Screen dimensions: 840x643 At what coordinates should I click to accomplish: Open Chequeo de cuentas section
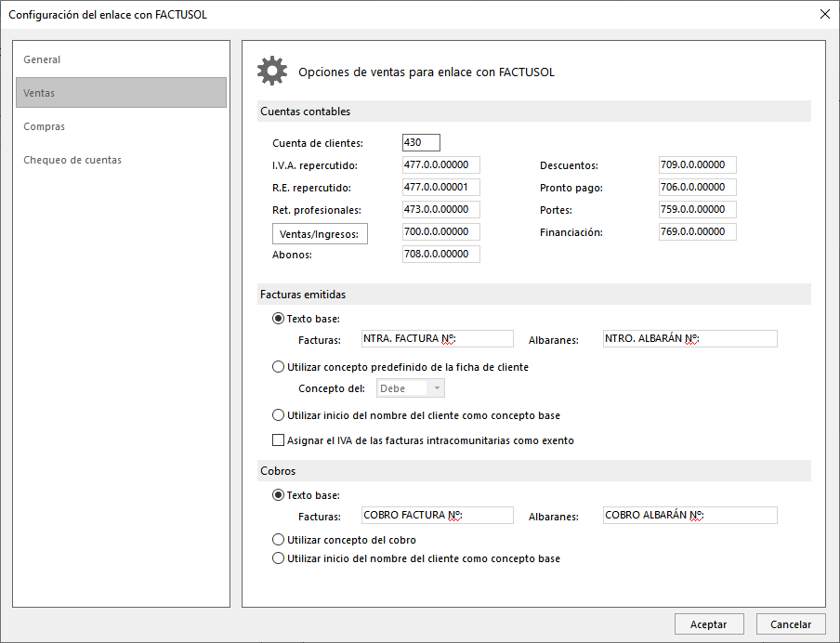pyautogui.click(x=121, y=160)
